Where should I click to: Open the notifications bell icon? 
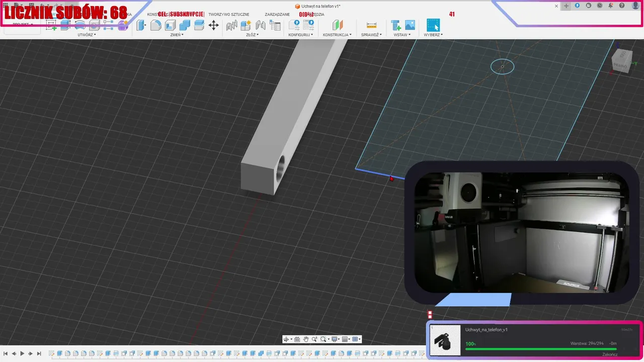point(611,6)
